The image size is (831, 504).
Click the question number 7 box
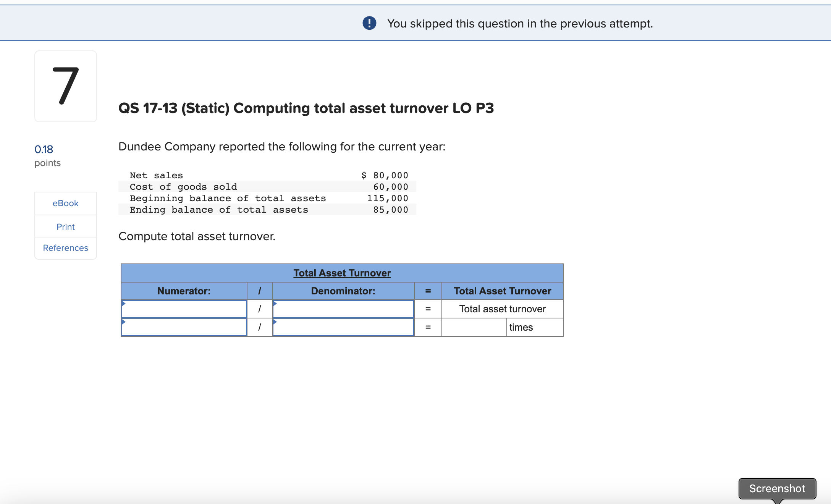click(x=65, y=86)
